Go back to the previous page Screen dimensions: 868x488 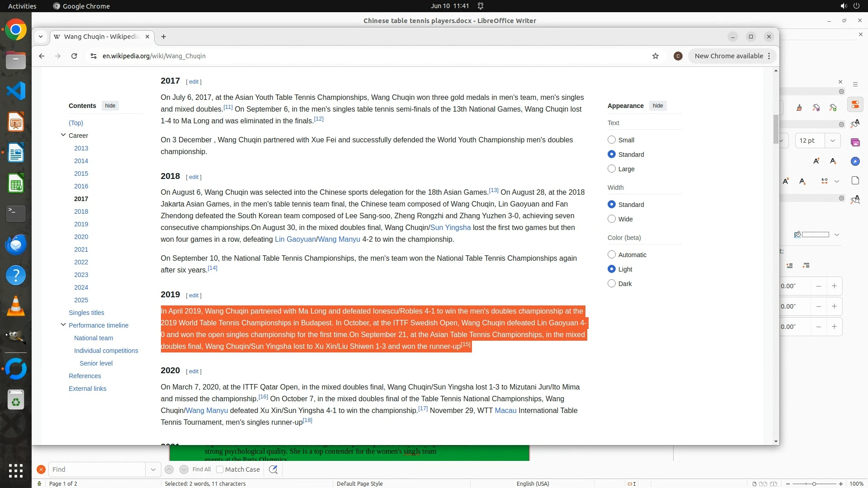pyautogui.click(x=42, y=56)
